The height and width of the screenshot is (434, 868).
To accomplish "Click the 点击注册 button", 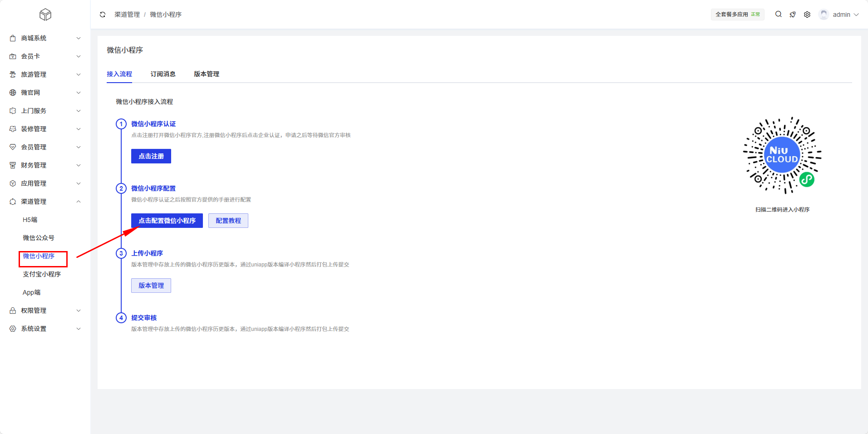I will pos(151,156).
